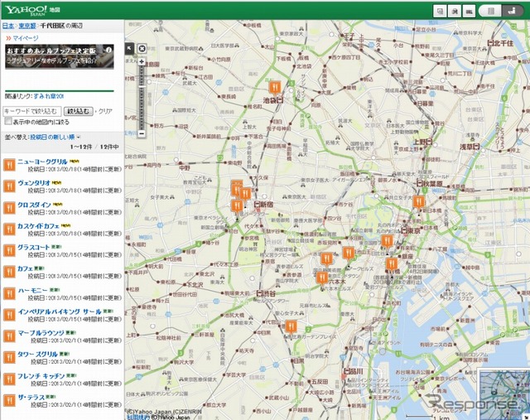This screenshot has width=530, height=420.
Task: Go to the 日本 breadcrumb link
Action: [8, 26]
